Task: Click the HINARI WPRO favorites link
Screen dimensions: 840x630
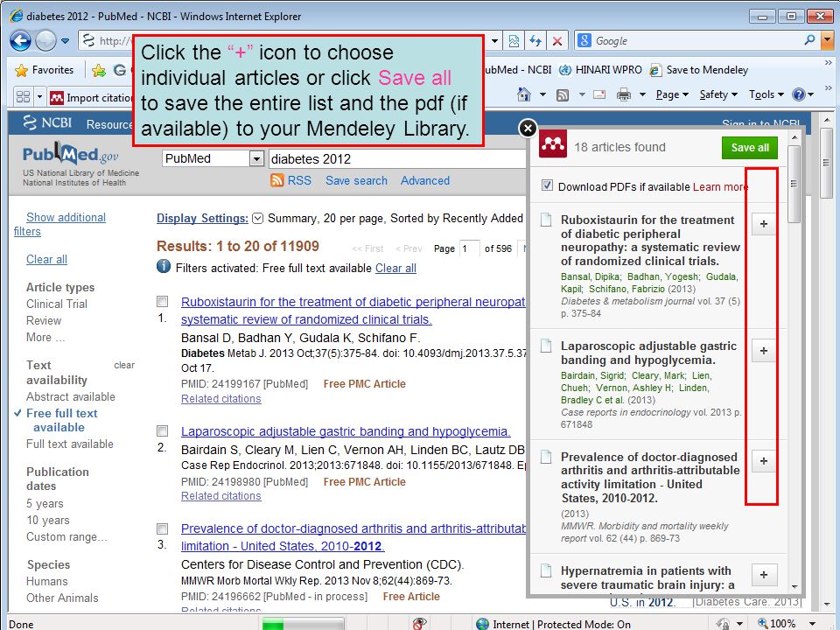Action: click(x=600, y=70)
